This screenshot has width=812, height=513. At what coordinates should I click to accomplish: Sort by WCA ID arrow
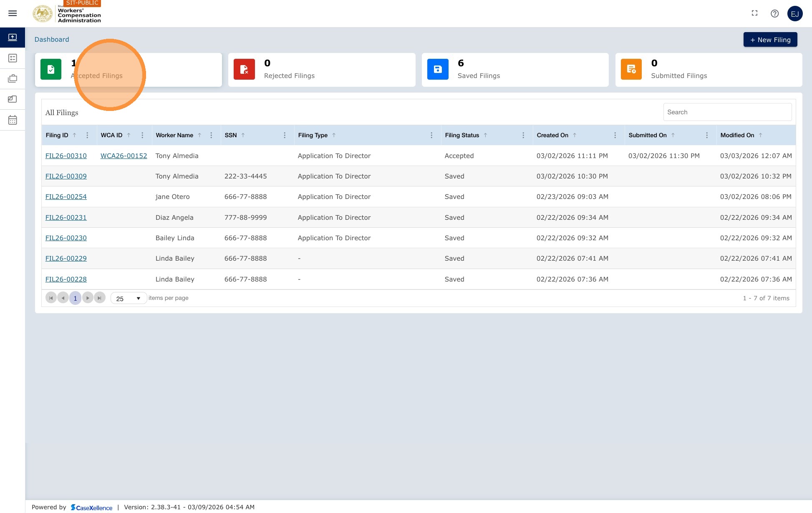pyautogui.click(x=129, y=135)
